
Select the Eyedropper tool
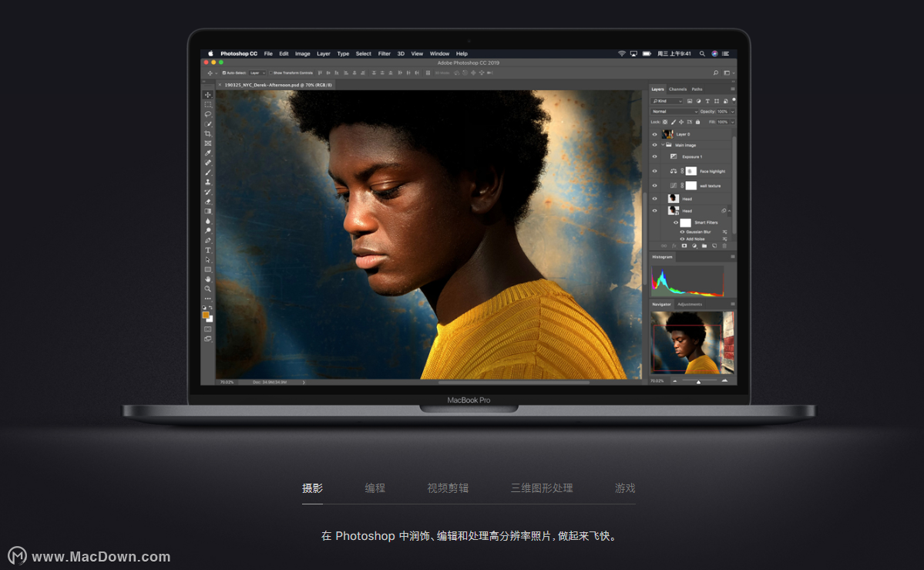[x=207, y=153]
